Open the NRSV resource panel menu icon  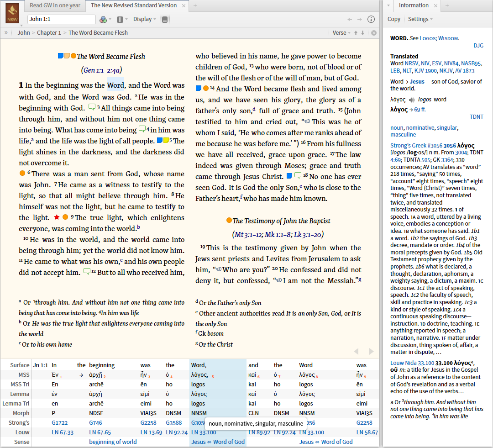coord(13,14)
